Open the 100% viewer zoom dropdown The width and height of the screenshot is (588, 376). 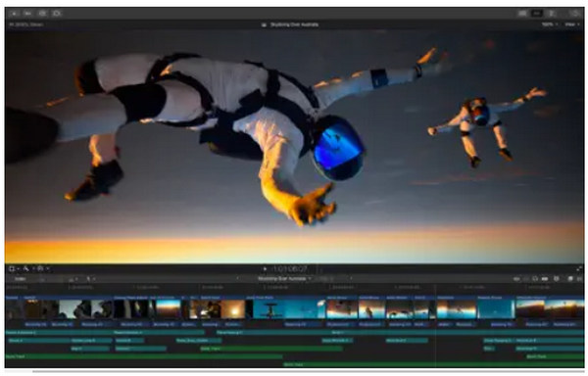549,24
